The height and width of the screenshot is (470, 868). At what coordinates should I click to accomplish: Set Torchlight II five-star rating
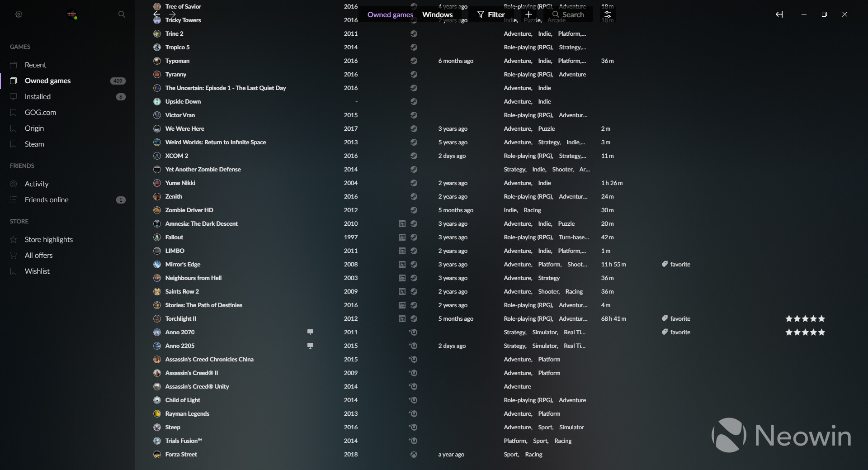point(805,318)
